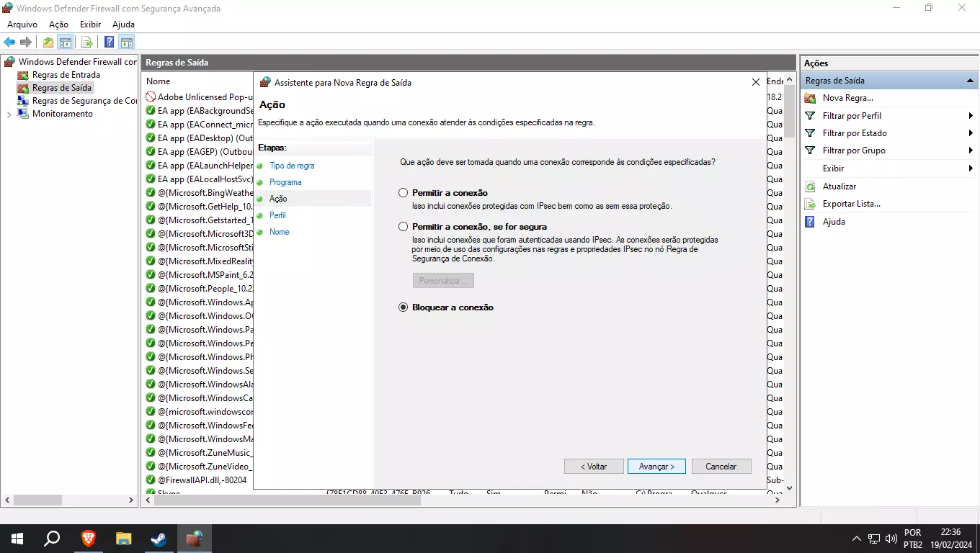Expand the Monitoramento tree node

click(x=9, y=114)
